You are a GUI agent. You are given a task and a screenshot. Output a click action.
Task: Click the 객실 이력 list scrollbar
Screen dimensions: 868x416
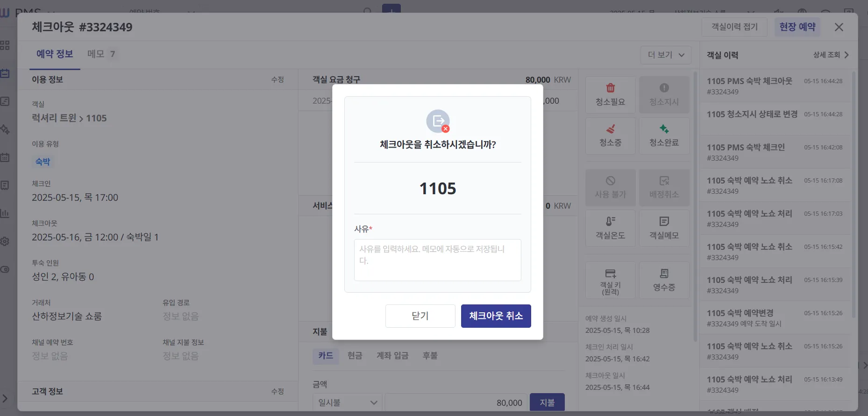854,194
